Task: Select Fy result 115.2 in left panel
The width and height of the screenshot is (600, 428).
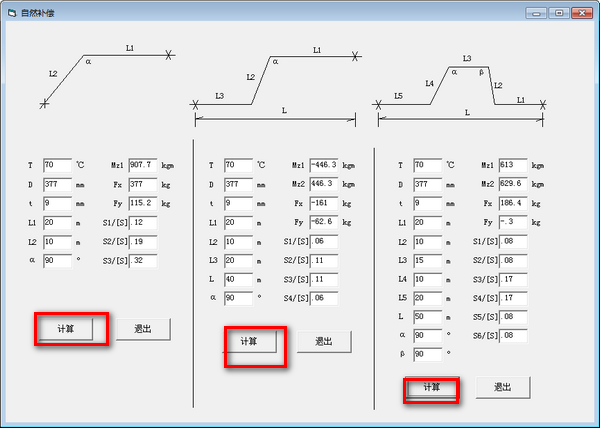Action: pyautogui.click(x=143, y=203)
